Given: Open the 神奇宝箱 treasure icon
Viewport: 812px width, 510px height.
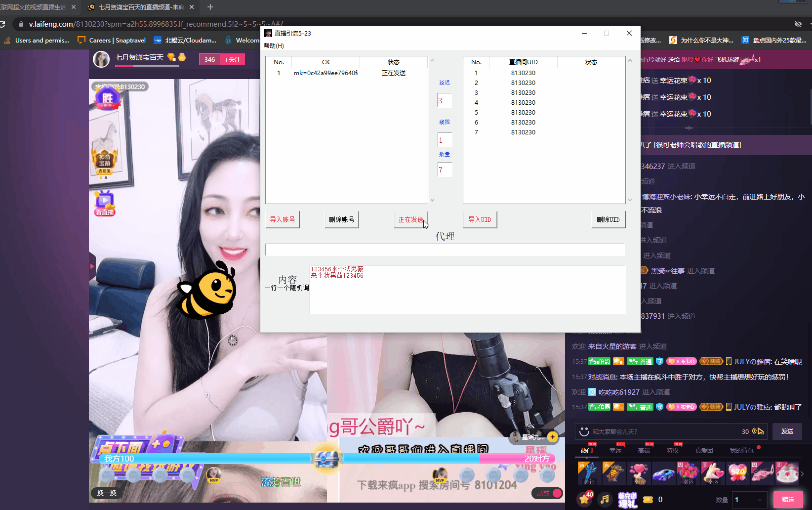Looking at the screenshot, I should pyautogui.click(x=105, y=162).
